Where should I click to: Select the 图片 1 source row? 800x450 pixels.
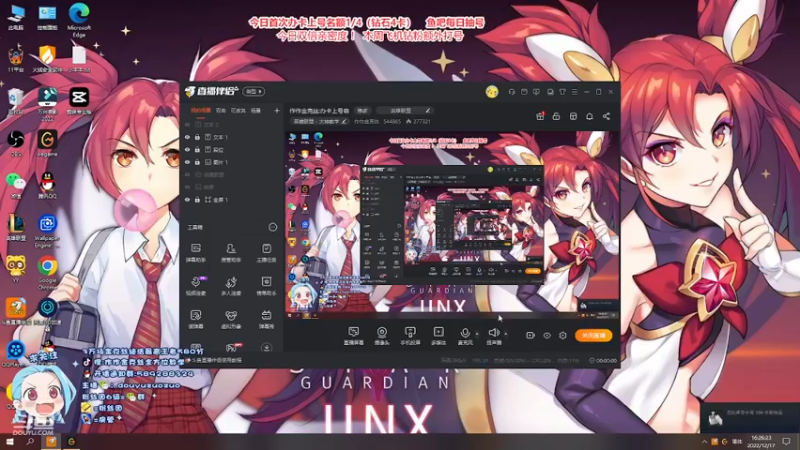232,162
